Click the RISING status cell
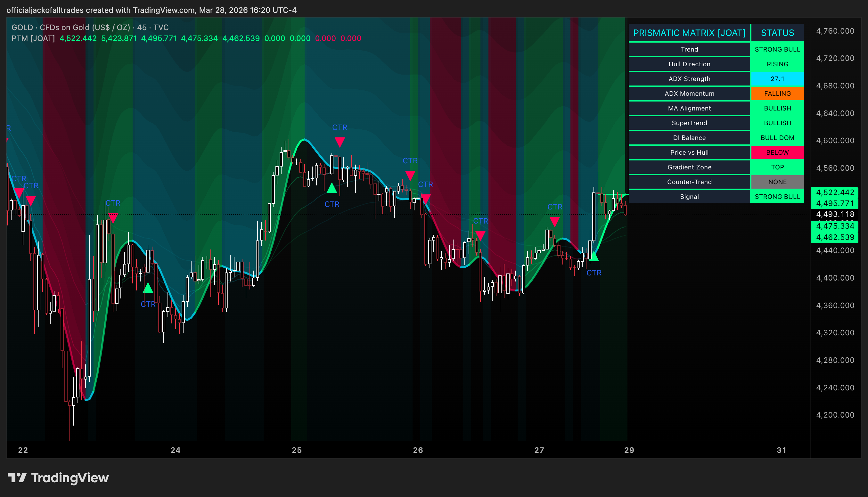Viewport: 868px width, 497px height. coord(778,64)
